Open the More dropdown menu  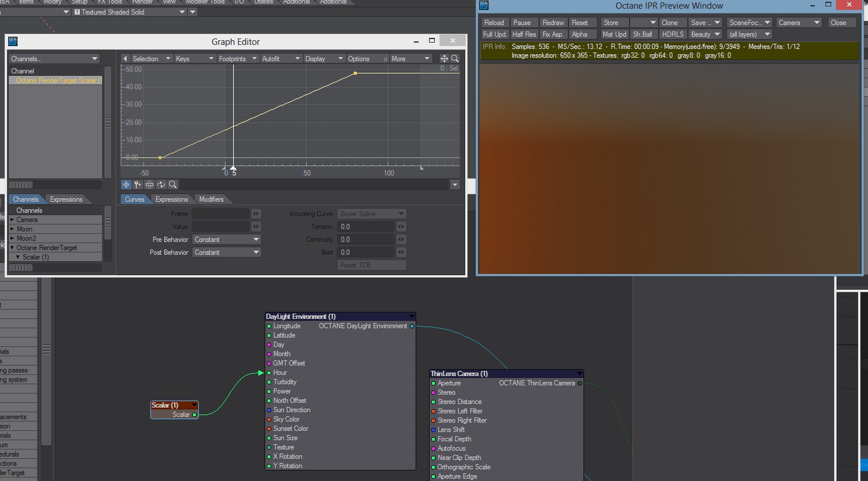point(410,58)
